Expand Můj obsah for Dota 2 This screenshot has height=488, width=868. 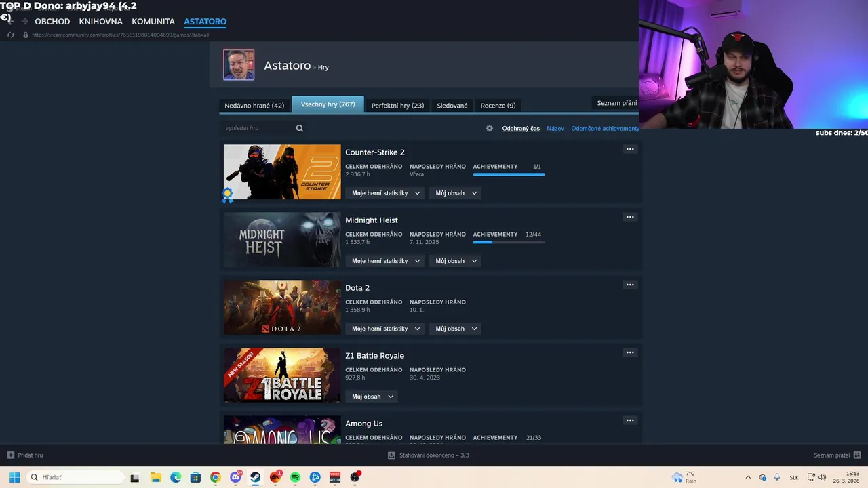tap(455, 329)
